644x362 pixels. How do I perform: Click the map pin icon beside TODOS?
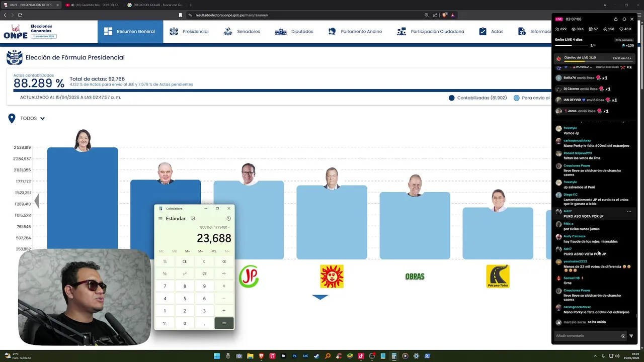(x=12, y=119)
